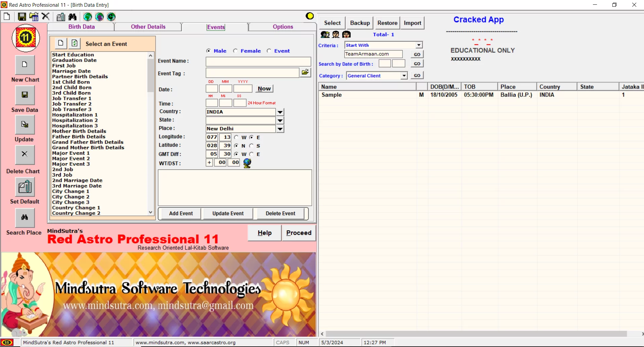This screenshot has width=644, height=347.
Task: Click the Delete Chart sidebar icon
Action: click(25, 155)
